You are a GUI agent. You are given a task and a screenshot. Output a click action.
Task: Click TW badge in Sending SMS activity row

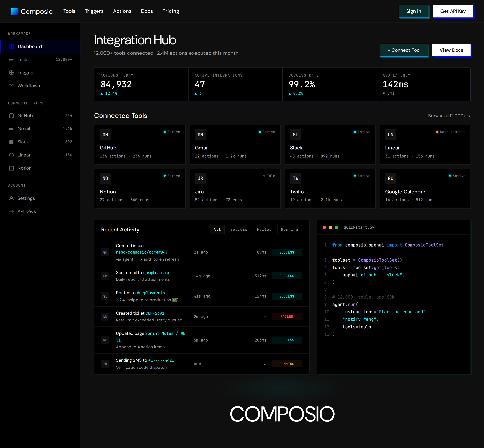pyautogui.click(x=105, y=364)
